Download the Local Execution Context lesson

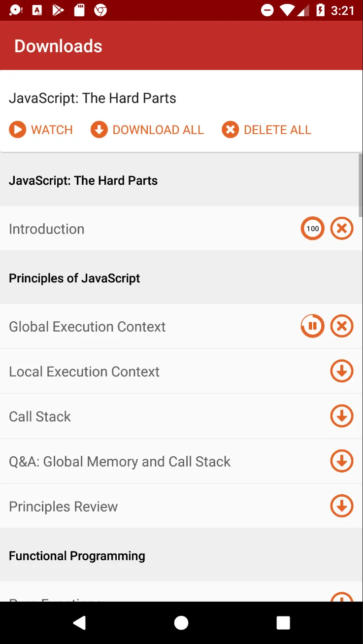[x=342, y=371]
